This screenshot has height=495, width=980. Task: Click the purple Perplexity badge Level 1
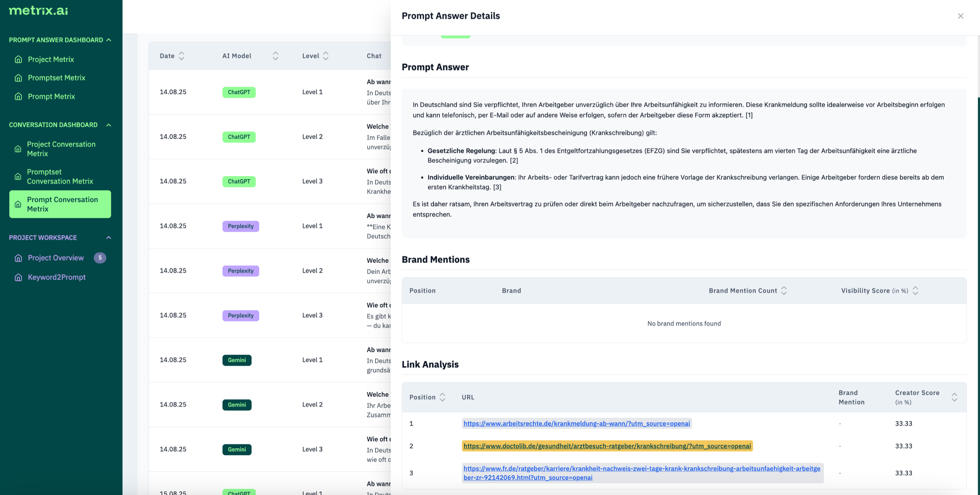click(240, 226)
